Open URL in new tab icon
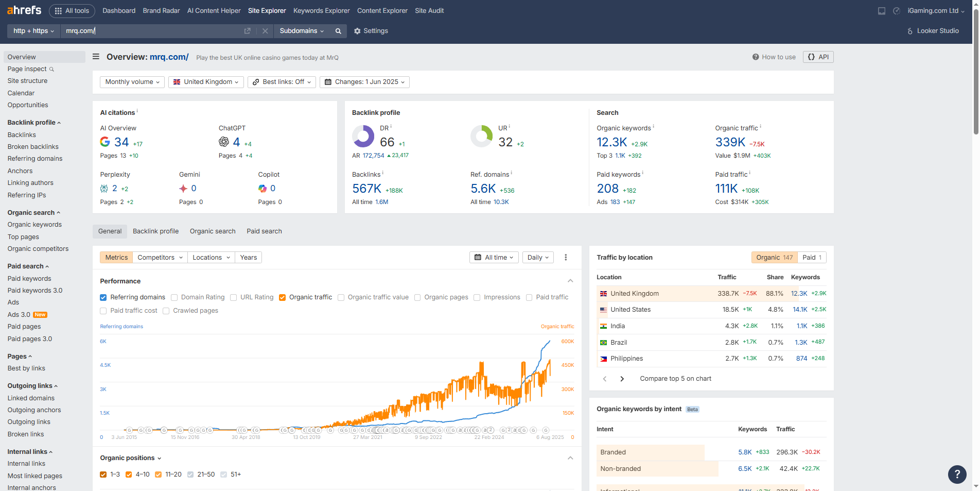Viewport: 980px width, 491px height. tap(247, 31)
